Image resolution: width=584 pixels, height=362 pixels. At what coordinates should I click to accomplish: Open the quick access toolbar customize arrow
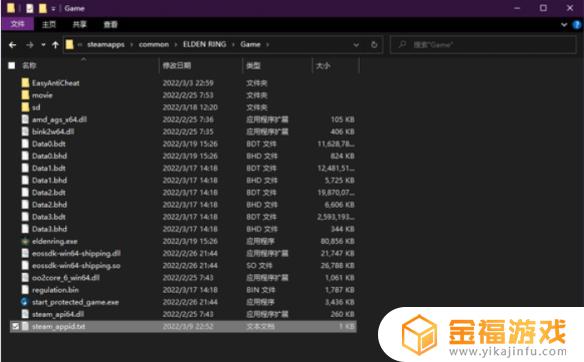click(53, 9)
